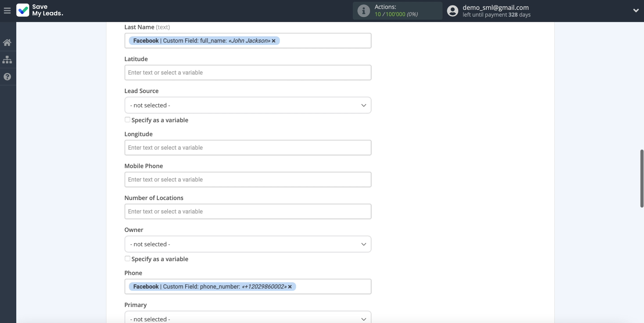Enable Specify as a variable under Lead Source

(128, 120)
